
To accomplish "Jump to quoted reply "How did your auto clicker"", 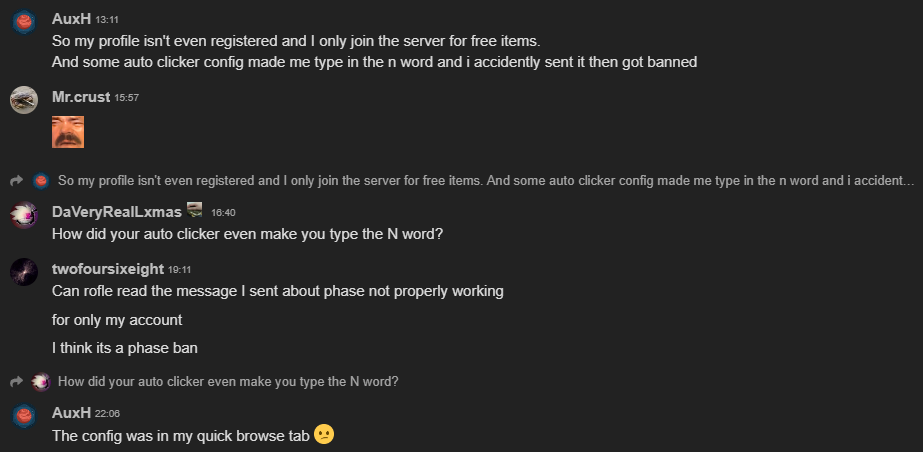I will tap(228, 382).
